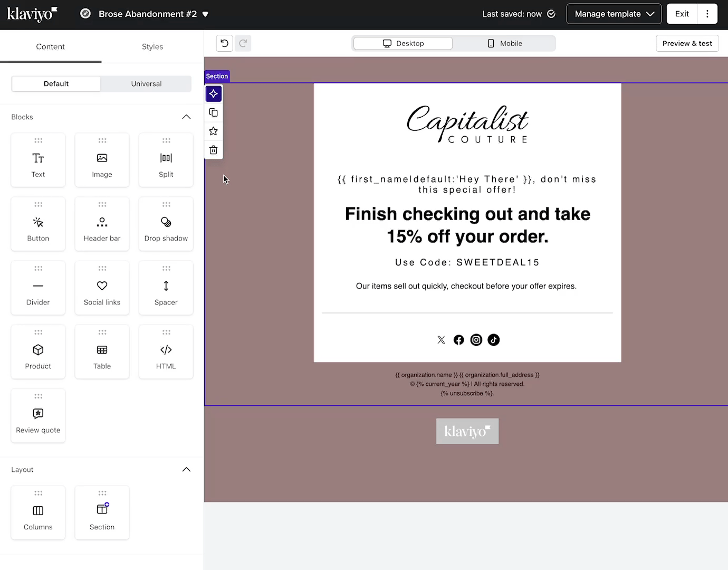Click the Redo arrow button
728x570 pixels.
tap(243, 43)
